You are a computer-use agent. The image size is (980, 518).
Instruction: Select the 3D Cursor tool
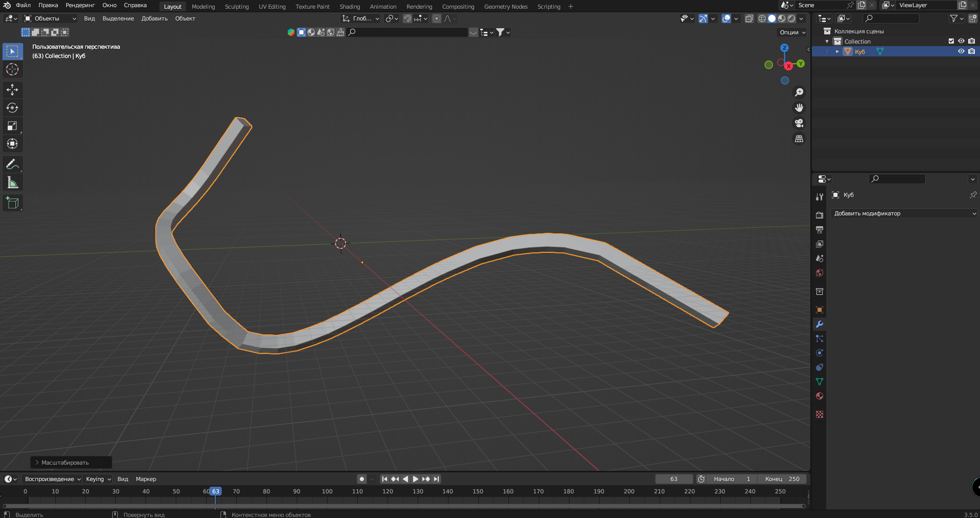coord(12,69)
